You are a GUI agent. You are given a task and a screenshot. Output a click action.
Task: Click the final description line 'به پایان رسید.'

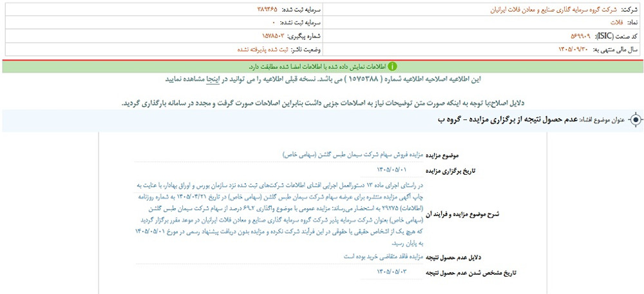tap(408, 242)
